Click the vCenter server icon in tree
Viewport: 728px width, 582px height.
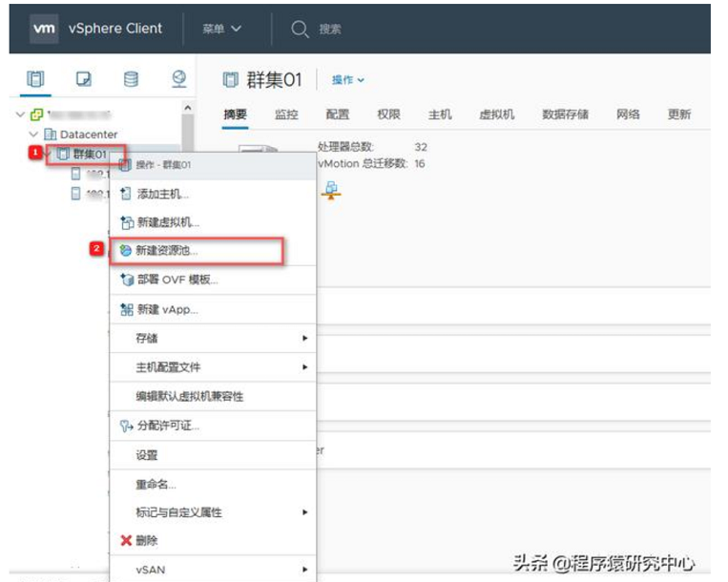(x=36, y=114)
